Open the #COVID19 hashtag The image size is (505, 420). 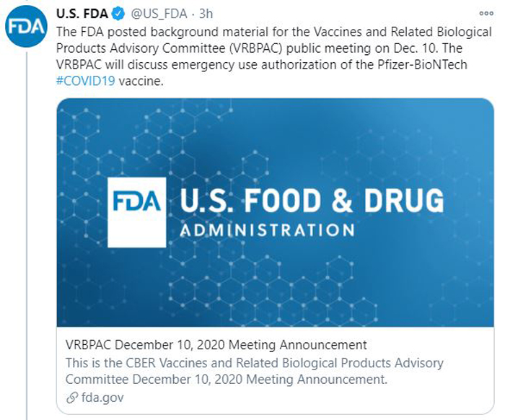click(86, 81)
